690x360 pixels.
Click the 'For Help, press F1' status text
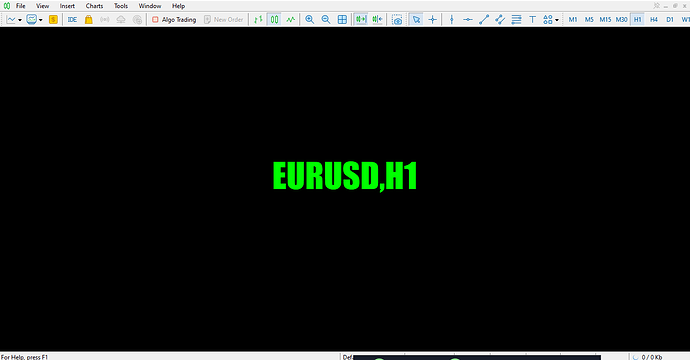(24, 357)
